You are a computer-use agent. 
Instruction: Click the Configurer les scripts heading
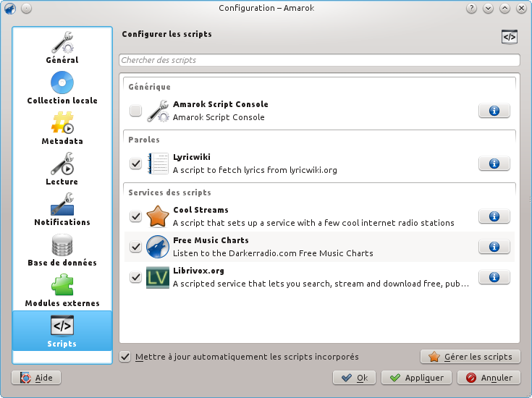pos(167,34)
